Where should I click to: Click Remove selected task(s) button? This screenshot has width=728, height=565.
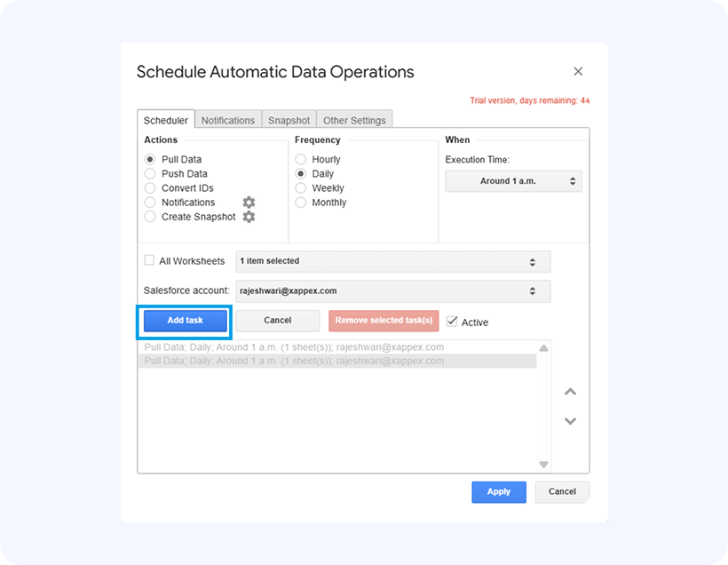384,321
